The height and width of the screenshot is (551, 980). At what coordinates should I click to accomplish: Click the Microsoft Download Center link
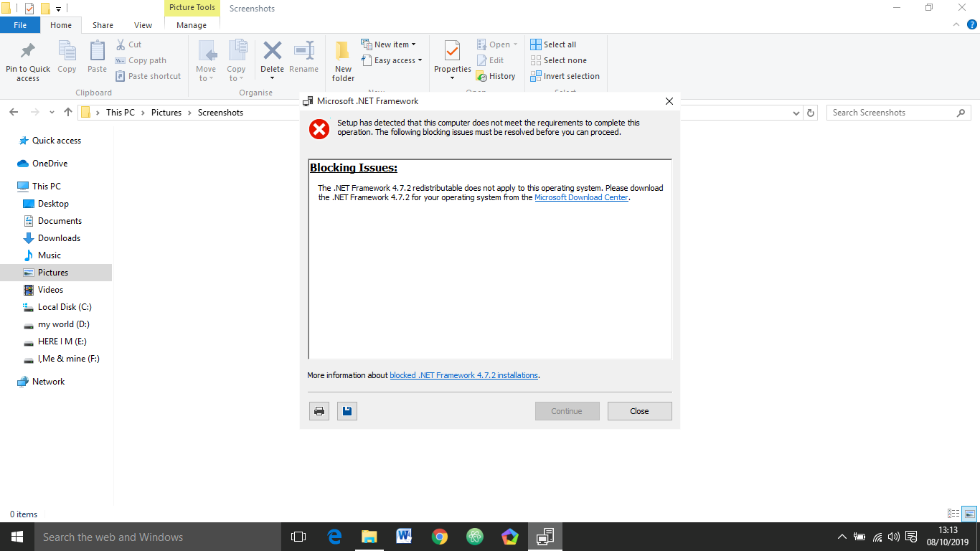point(581,197)
